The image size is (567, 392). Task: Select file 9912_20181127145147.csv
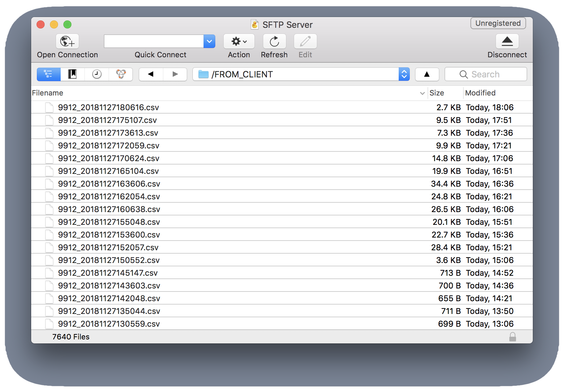(282, 273)
